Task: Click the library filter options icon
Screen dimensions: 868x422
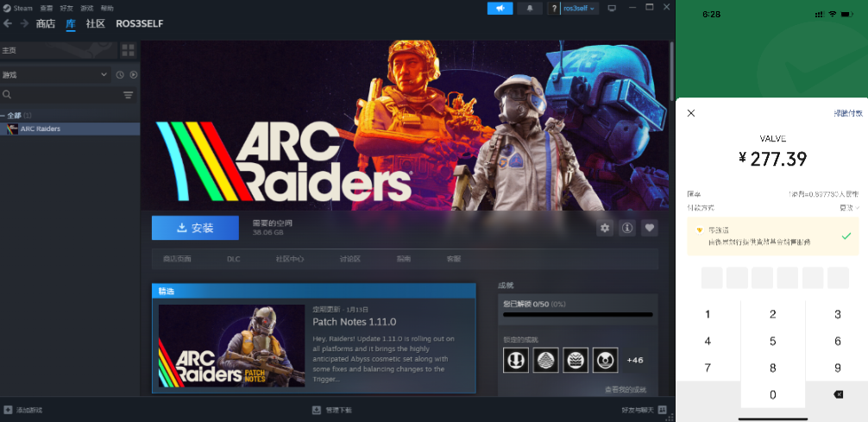Action: point(128,95)
